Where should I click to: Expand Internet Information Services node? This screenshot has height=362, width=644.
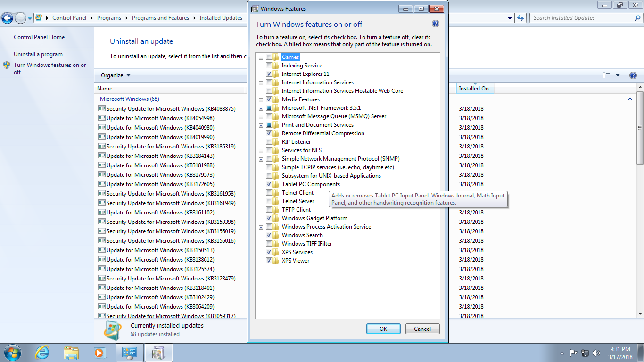coord(261,83)
